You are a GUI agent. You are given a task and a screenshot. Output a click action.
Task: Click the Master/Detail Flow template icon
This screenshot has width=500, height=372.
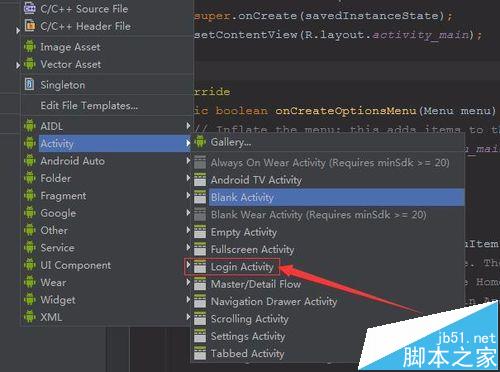200,284
